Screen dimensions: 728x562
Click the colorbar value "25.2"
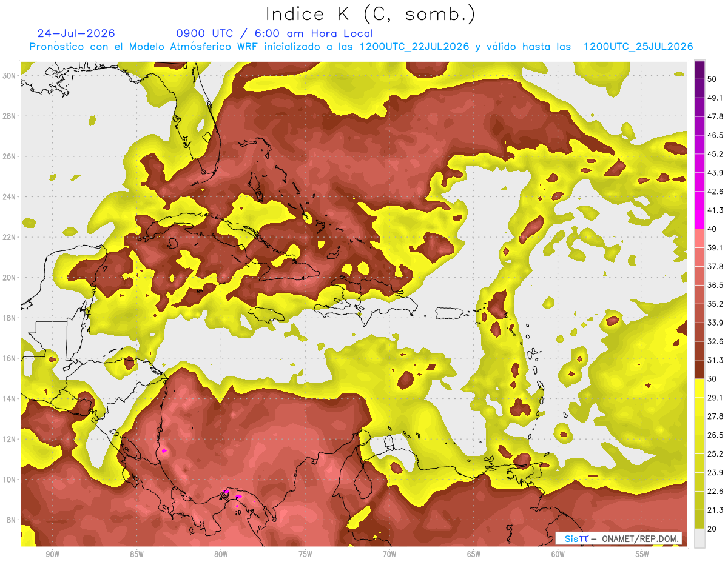pyautogui.click(x=715, y=454)
